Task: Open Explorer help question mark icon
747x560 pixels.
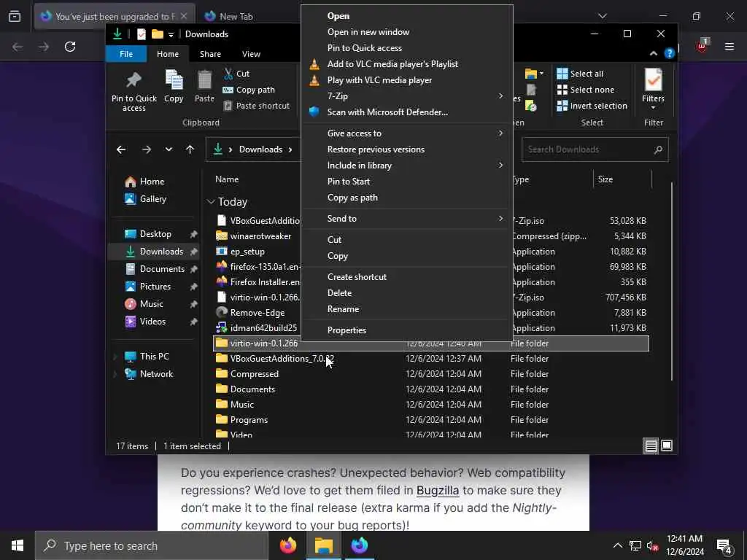Action: click(x=670, y=53)
